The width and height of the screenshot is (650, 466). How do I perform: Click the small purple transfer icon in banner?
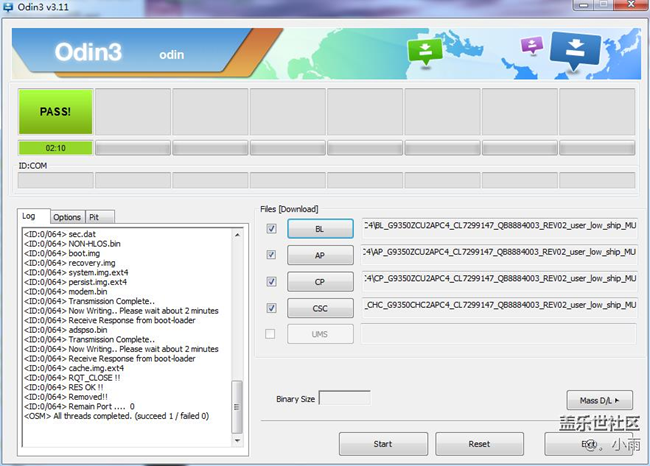[532, 46]
